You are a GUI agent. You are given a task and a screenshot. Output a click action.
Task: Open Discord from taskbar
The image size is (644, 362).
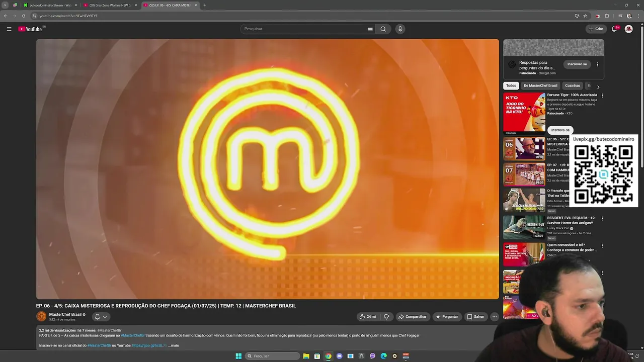click(x=339, y=356)
